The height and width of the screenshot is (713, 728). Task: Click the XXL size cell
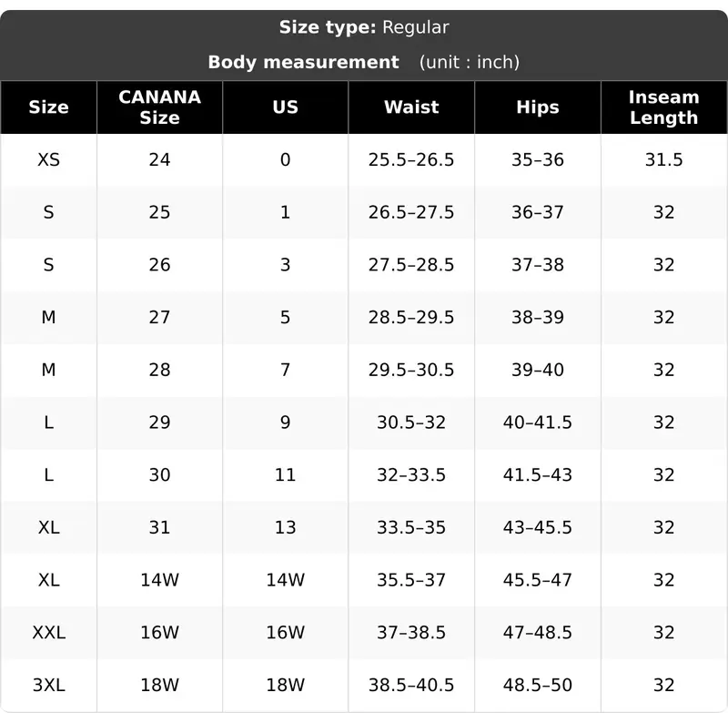click(49, 633)
